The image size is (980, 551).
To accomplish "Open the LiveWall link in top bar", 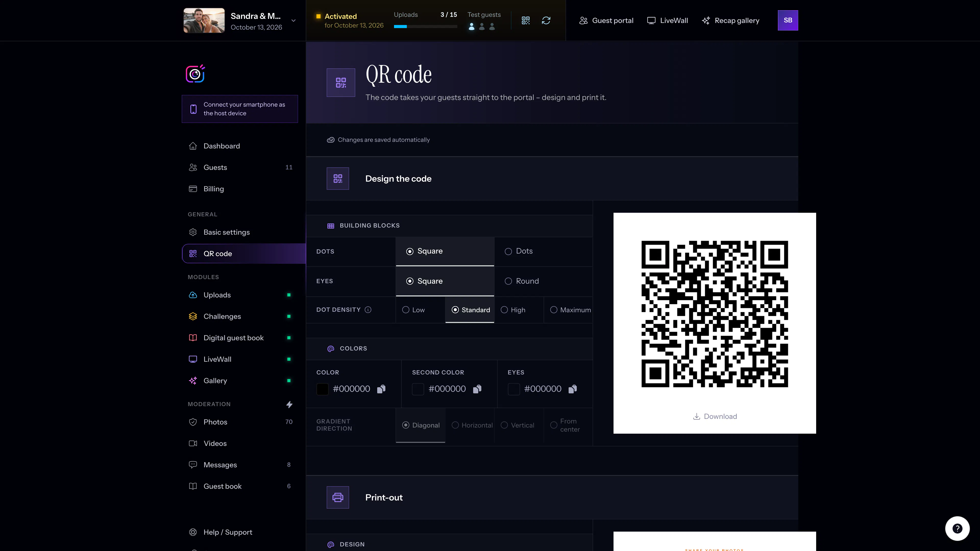I will (x=668, y=20).
